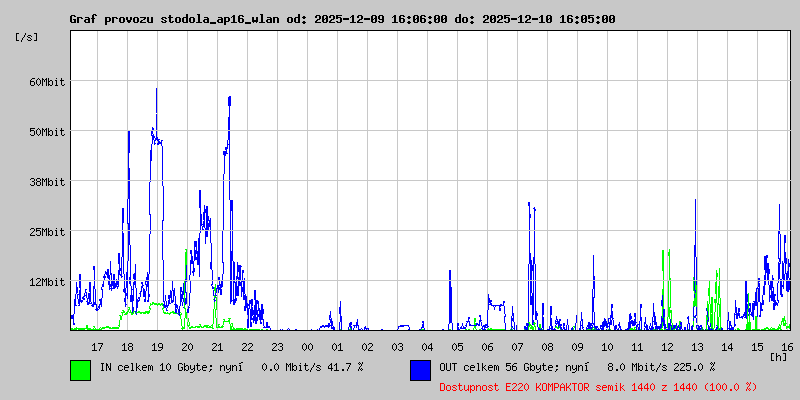Click the '09' hour label on x-axis
The width and height of the screenshot is (800, 400).
click(x=577, y=347)
